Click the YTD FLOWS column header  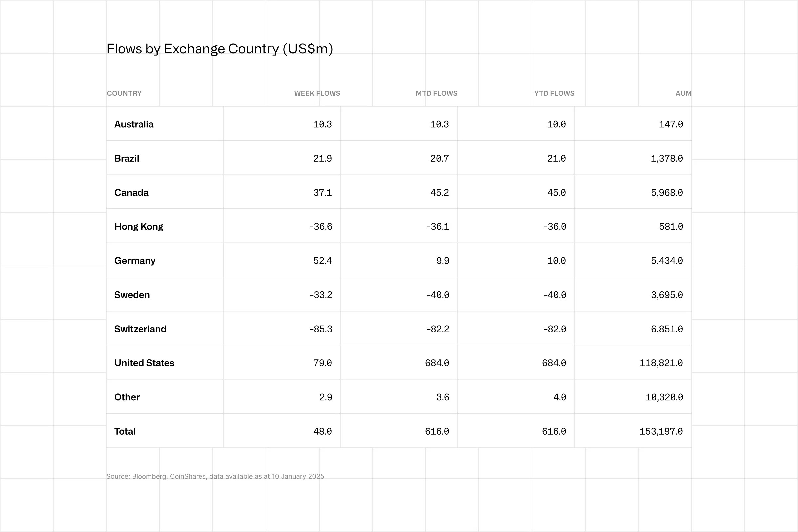click(x=554, y=93)
